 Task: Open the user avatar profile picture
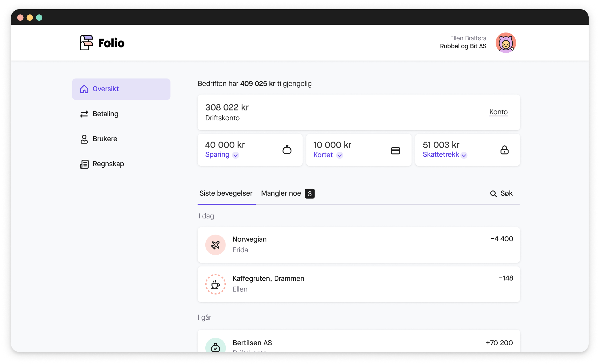[x=505, y=43]
